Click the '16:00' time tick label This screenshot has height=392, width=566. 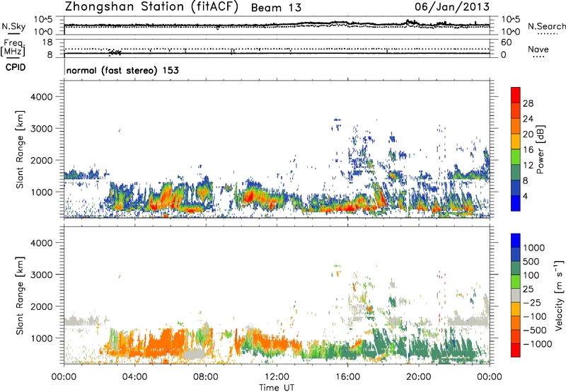pyautogui.click(x=347, y=377)
